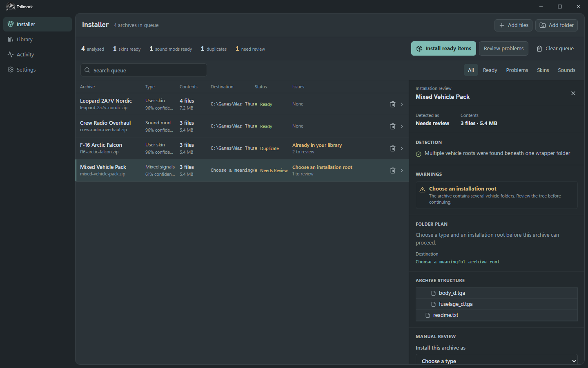Screen dimensions: 588x368
Task: Open the Library sidebar section
Action: (x=38, y=39)
